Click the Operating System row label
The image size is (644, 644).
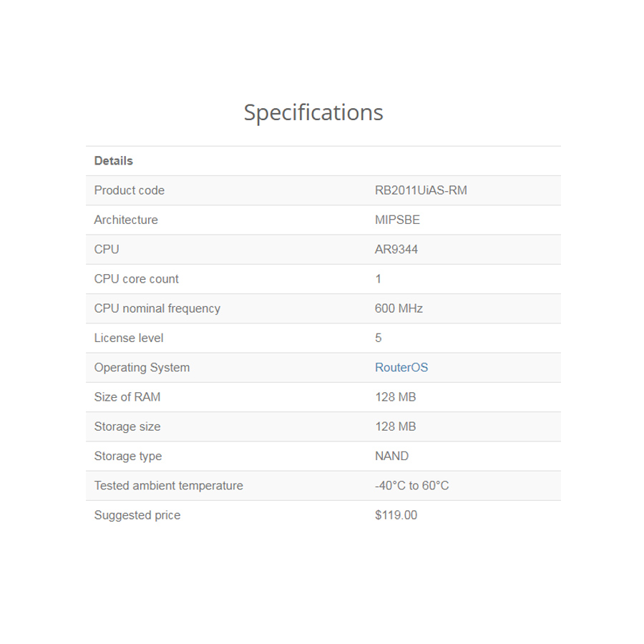(142, 368)
